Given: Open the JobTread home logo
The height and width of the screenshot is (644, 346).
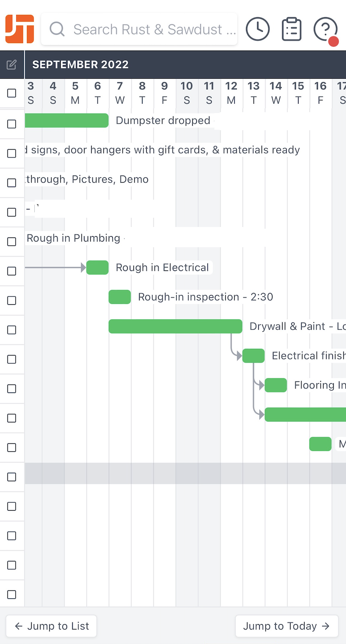Looking at the screenshot, I should 20,29.
